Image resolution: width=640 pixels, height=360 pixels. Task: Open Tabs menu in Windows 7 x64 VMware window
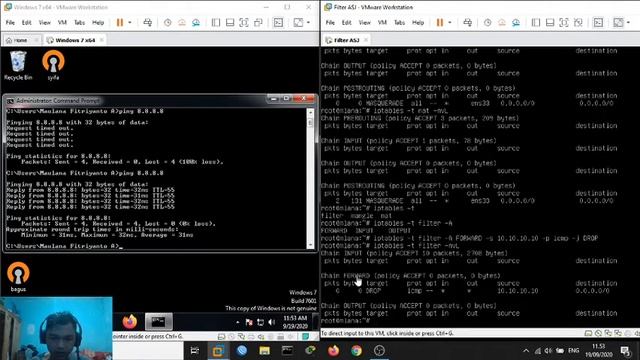tap(79, 22)
